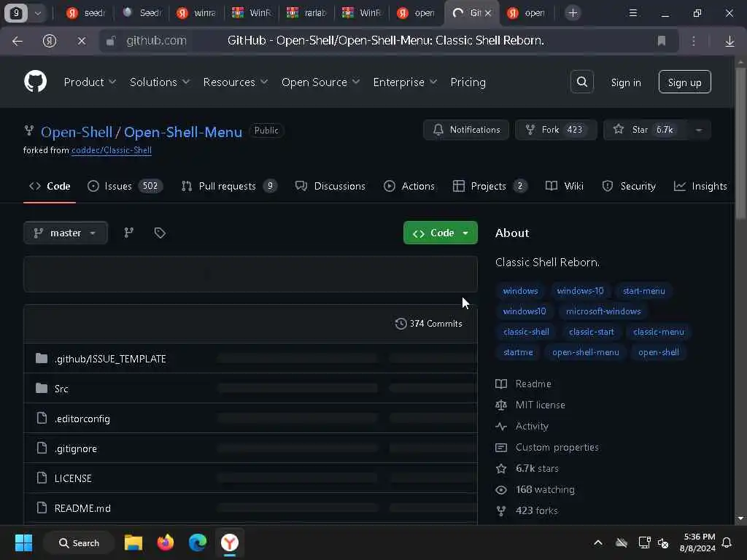The width and height of the screenshot is (747, 560).
Task: Expand the Enterprise menu
Action: click(405, 82)
